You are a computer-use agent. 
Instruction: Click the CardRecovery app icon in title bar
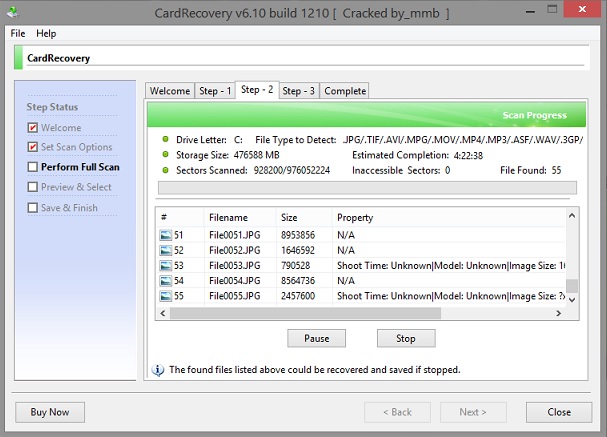(13, 13)
